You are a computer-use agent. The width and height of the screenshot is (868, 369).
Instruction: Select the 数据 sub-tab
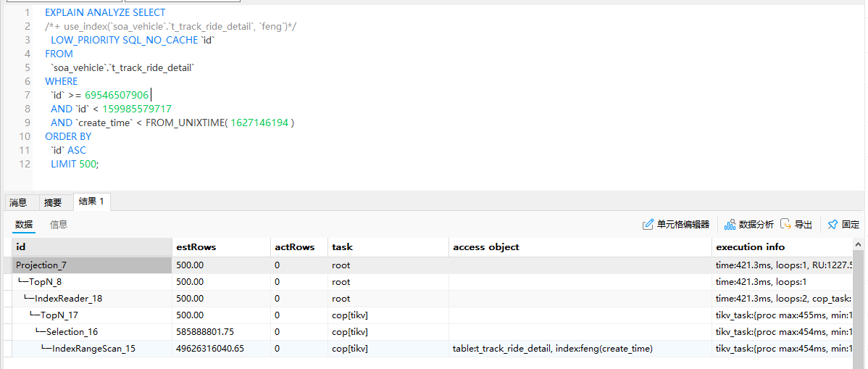coord(24,225)
